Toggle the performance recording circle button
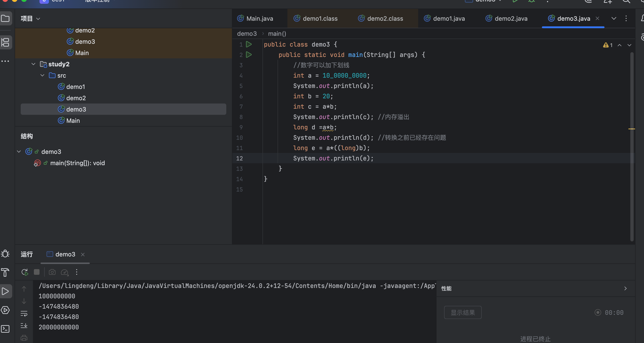 click(597, 312)
